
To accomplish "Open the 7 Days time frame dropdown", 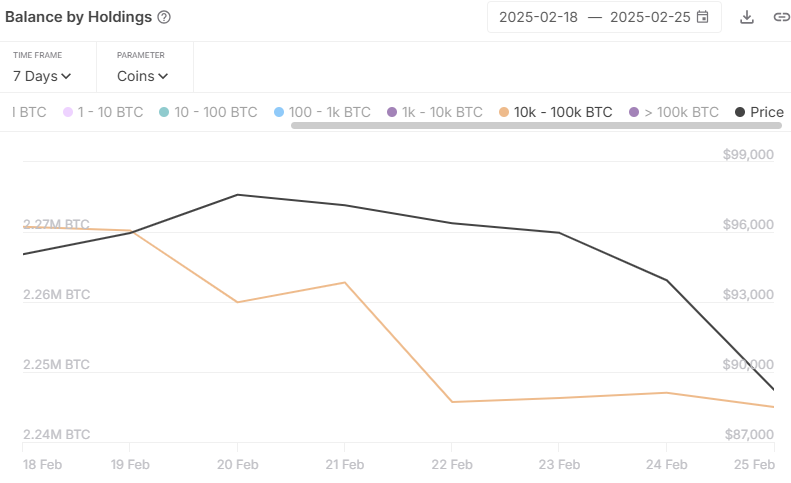I will (42, 75).
